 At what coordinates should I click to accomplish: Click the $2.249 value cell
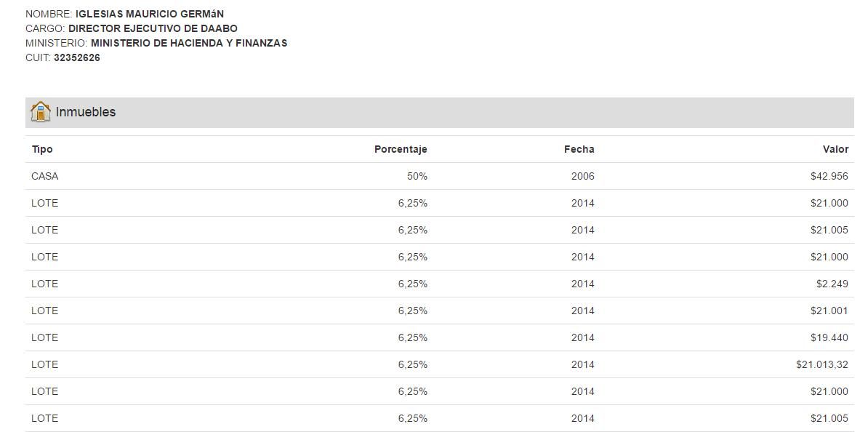pos(832,284)
